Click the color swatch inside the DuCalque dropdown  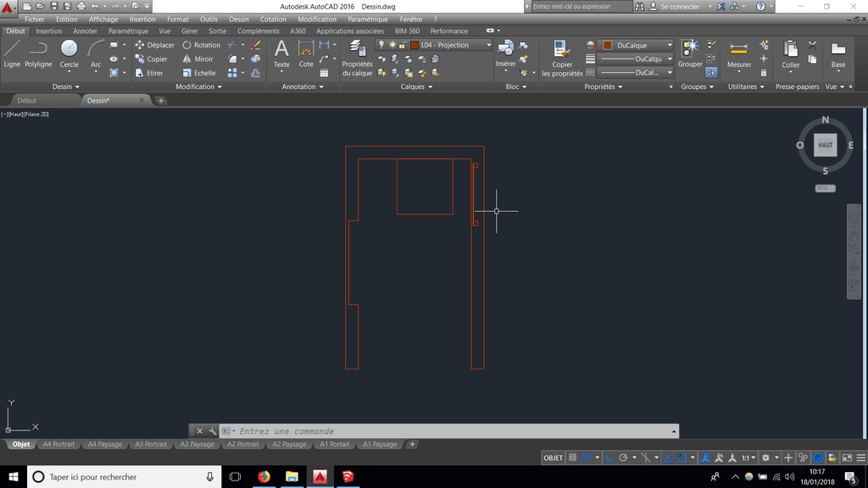[607, 45]
